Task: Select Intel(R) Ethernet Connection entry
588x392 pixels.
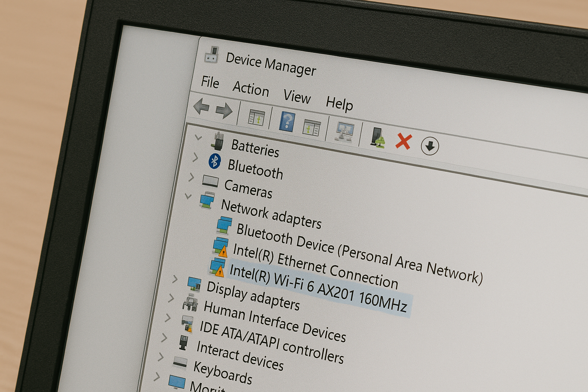Action: 315,266
